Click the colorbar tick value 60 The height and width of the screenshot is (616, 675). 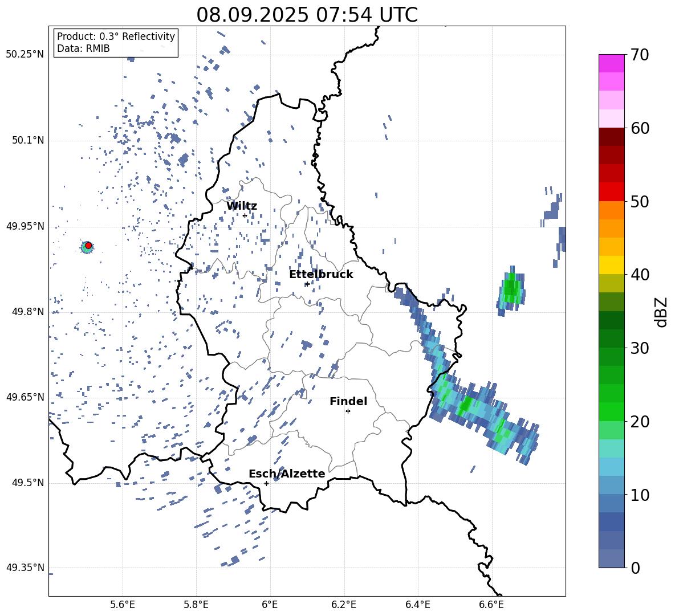pos(640,128)
